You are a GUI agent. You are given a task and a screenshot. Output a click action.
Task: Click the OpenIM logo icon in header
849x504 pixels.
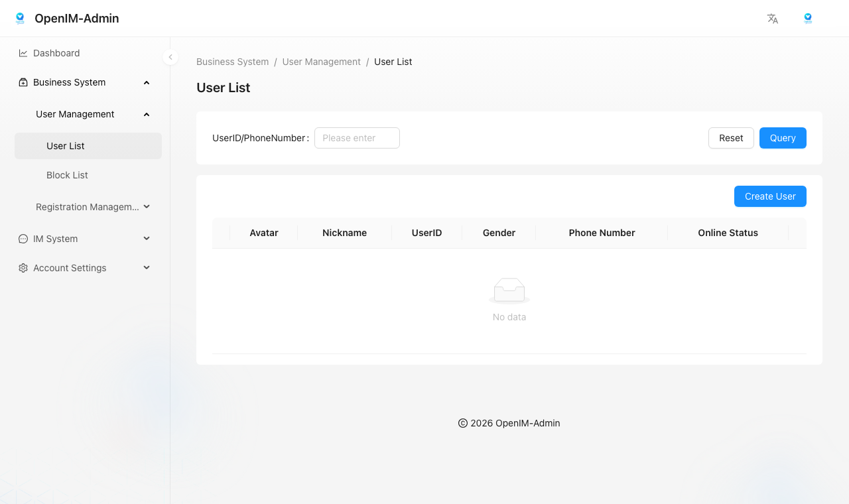tap(20, 19)
